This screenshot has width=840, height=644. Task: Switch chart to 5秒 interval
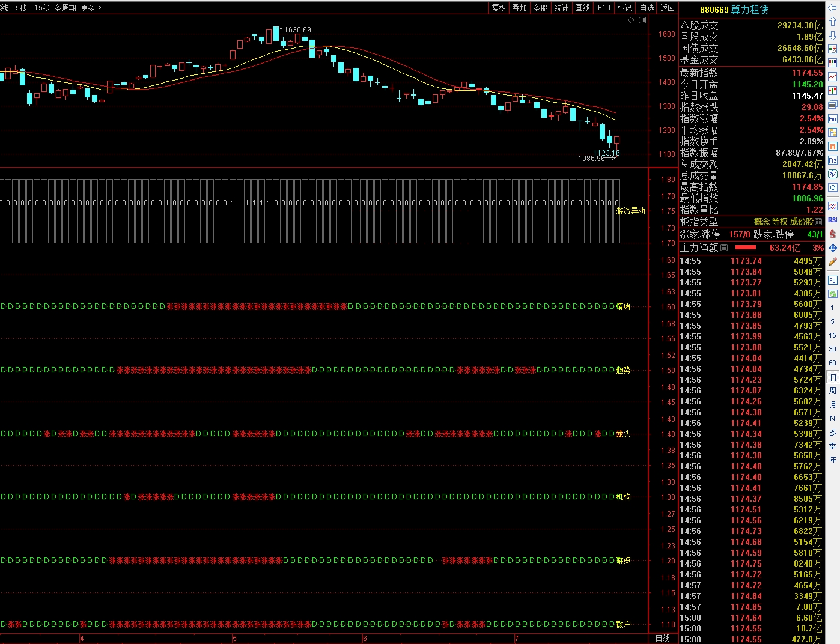click(21, 8)
